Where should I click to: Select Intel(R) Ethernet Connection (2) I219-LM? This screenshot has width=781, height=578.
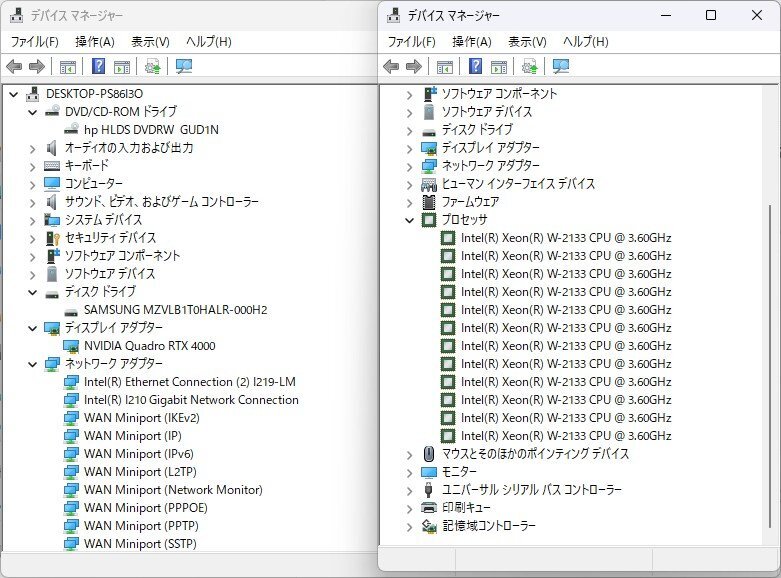pos(190,382)
